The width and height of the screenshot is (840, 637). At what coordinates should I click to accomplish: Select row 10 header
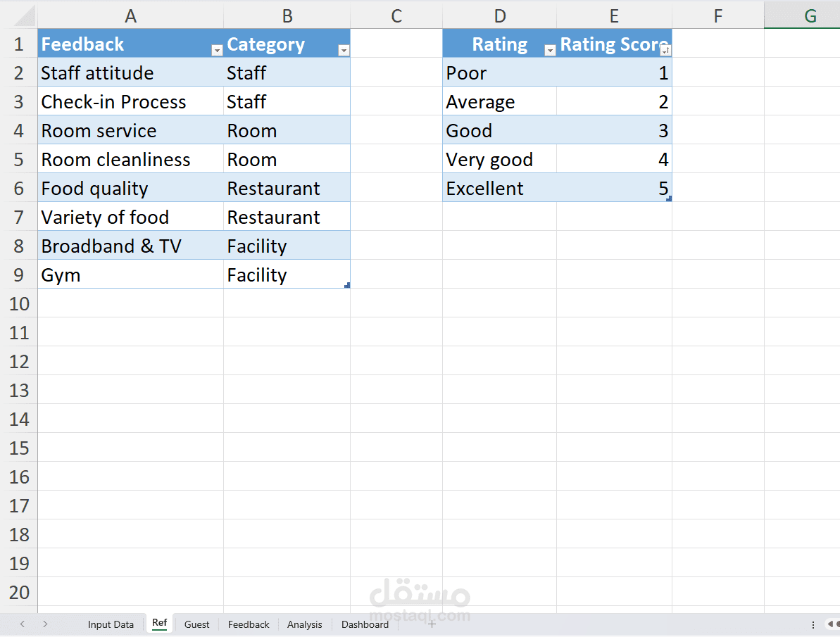(x=19, y=304)
